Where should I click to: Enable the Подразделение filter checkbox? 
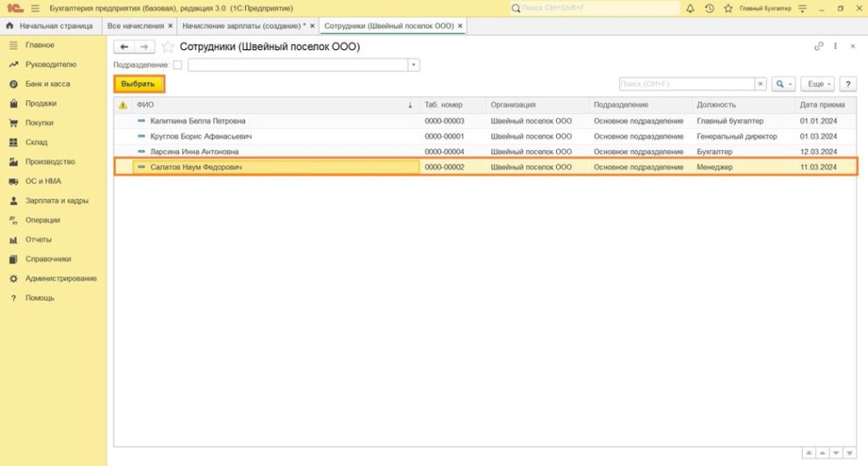[x=177, y=65]
